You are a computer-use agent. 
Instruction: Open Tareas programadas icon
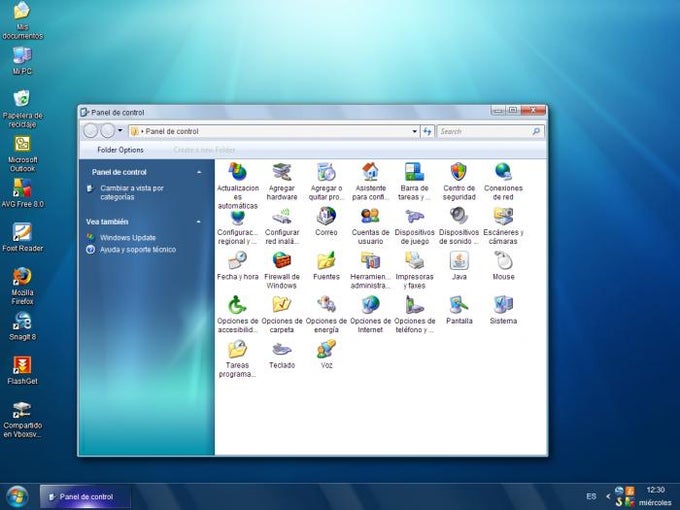tap(238, 349)
